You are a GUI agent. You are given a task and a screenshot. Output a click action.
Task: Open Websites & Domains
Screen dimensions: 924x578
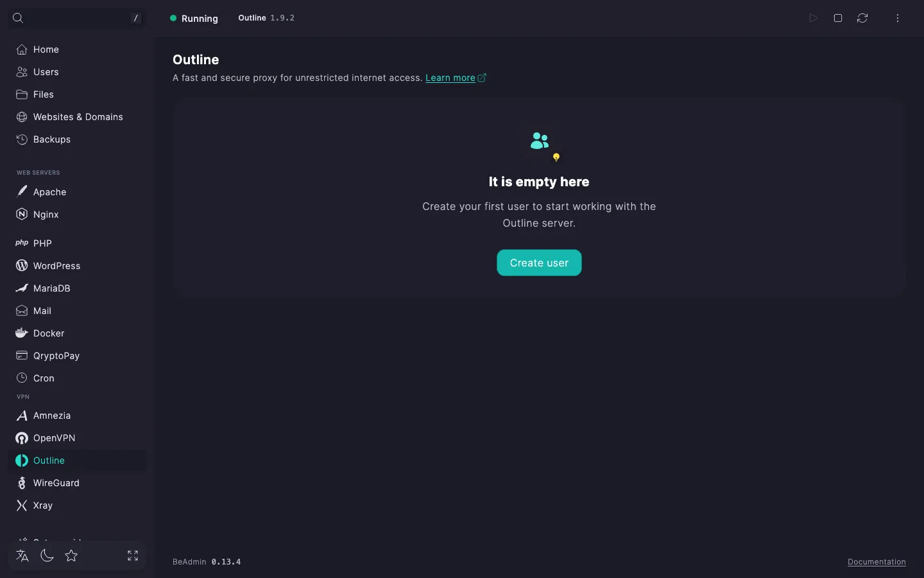(x=77, y=117)
